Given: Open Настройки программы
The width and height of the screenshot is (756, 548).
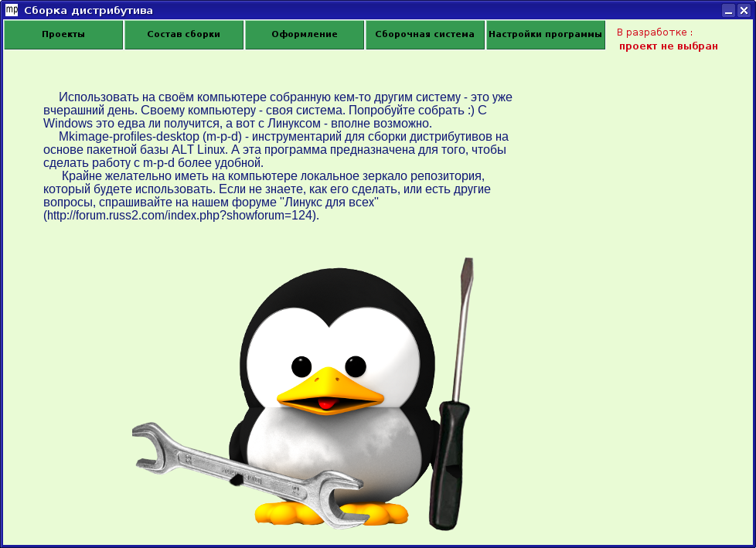Looking at the screenshot, I should [546, 35].
